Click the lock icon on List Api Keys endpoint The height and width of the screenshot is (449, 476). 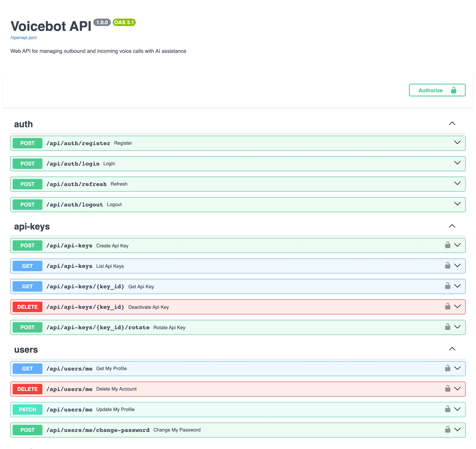click(x=448, y=266)
